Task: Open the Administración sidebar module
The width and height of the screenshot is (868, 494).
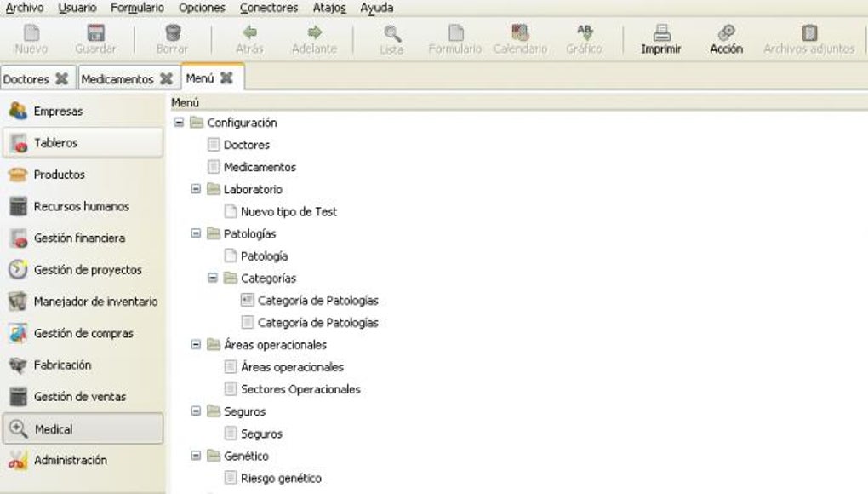Action: pos(83,460)
